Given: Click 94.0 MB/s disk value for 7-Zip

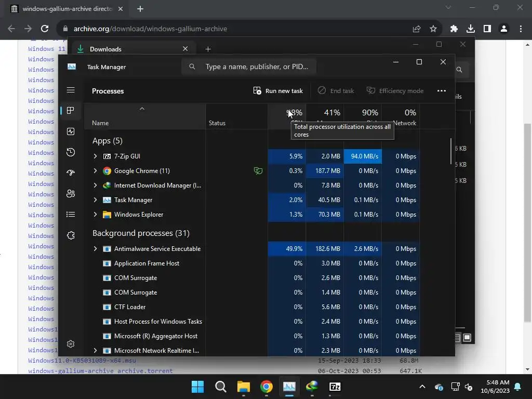Looking at the screenshot, I should pos(363,156).
